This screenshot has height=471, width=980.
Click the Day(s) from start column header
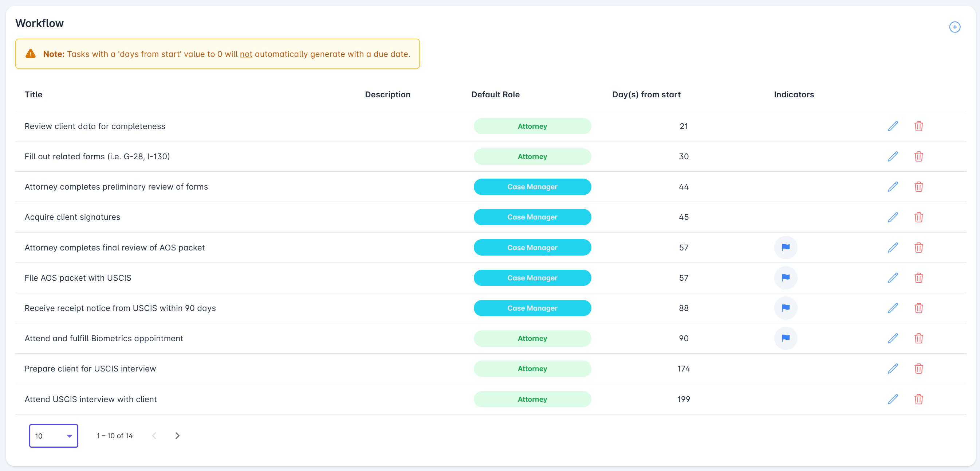pos(646,94)
